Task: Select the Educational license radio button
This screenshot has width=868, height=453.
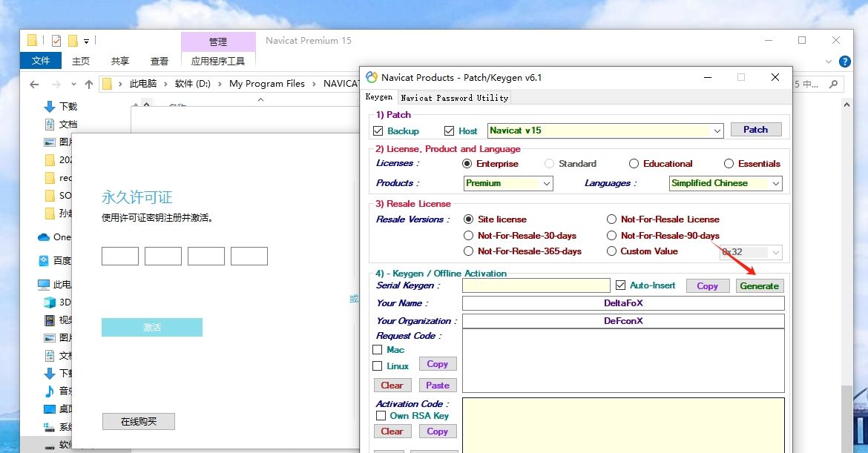Action: pyautogui.click(x=634, y=164)
